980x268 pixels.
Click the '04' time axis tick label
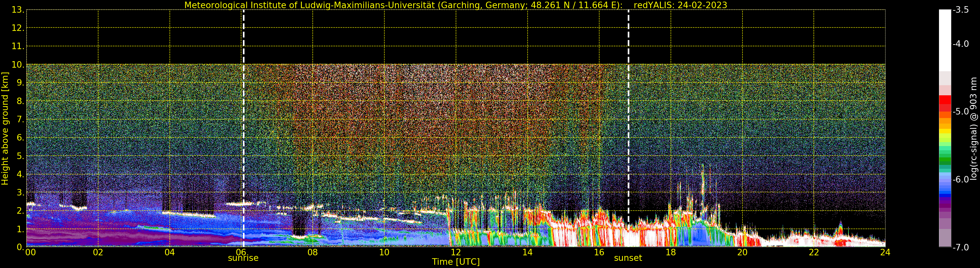coord(170,252)
